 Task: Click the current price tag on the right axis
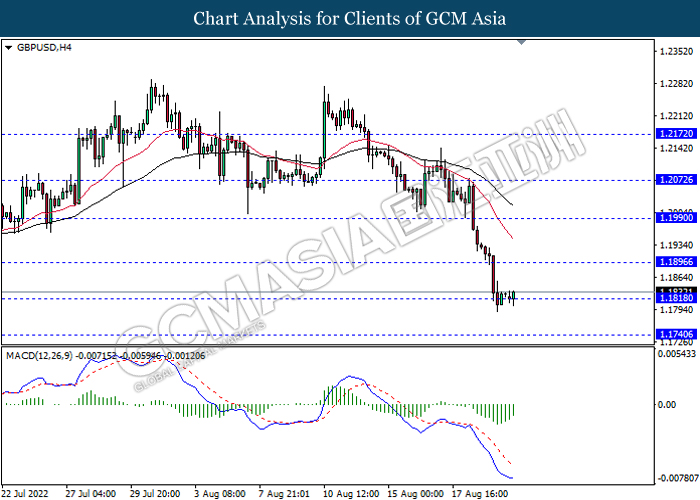coord(676,290)
